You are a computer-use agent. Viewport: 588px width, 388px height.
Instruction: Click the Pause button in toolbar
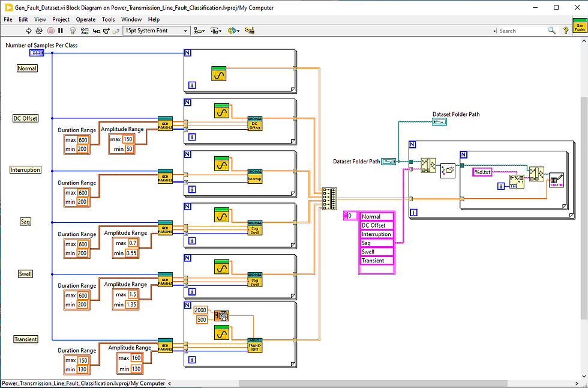click(x=61, y=31)
